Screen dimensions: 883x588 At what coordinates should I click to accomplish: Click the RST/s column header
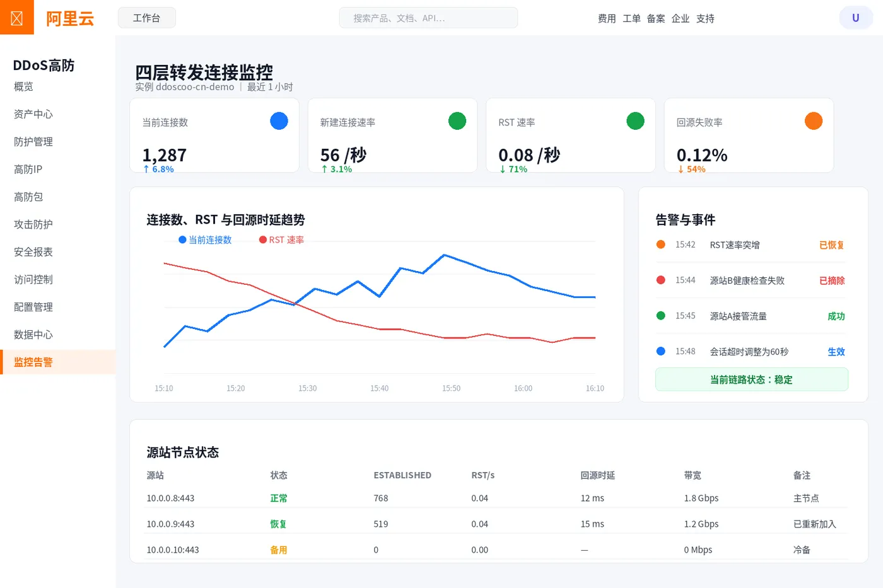[x=482, y=475]
